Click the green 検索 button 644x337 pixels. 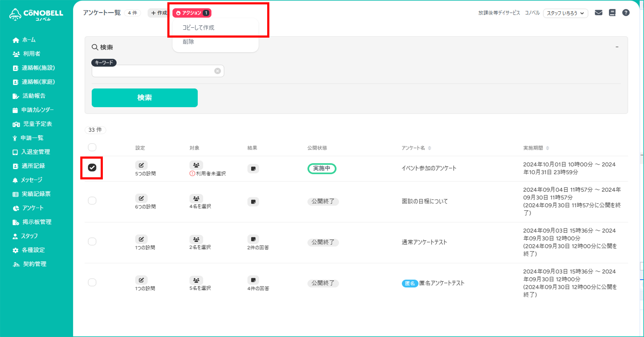pos(144,98)
